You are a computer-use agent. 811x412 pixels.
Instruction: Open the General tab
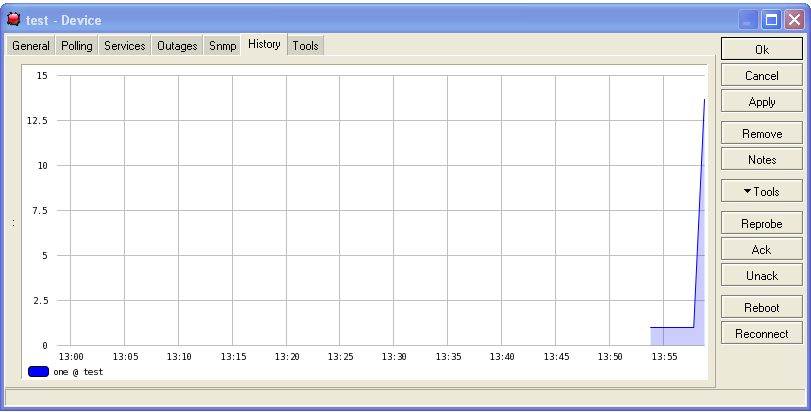[31, 45]
